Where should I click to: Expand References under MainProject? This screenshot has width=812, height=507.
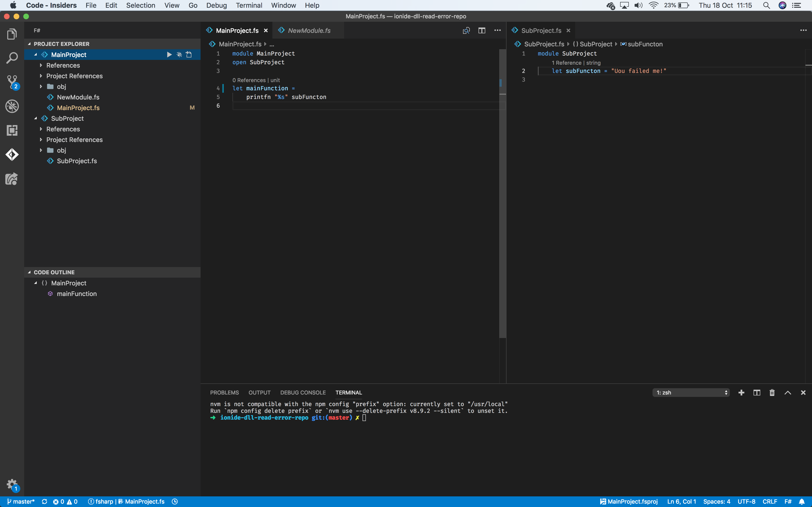63,65
